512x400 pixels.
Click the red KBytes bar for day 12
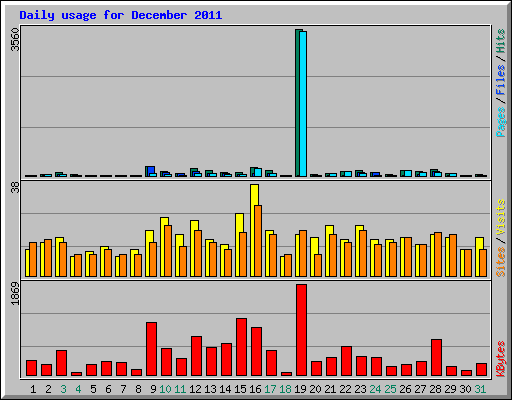(x=196, y=356)
